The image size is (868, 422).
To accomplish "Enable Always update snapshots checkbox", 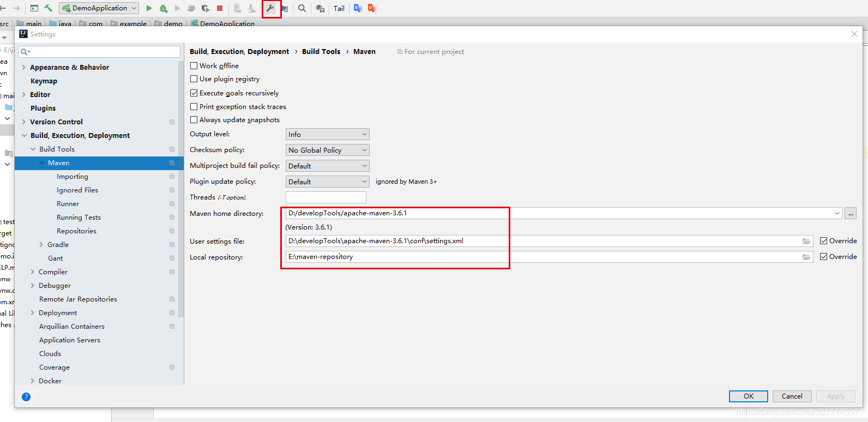I will (x=194, y=120).
